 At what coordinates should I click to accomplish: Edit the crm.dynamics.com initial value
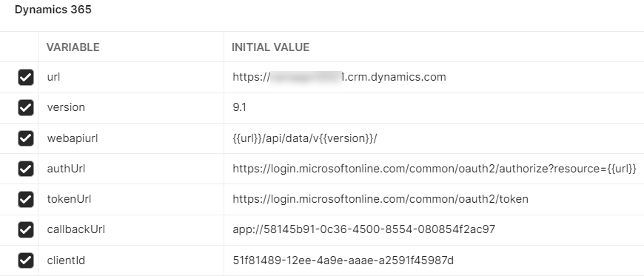[x=434, y=77]
